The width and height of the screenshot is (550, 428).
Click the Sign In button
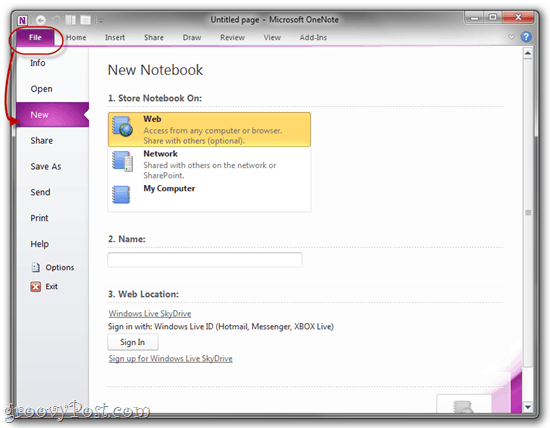(x=133, y=342)
